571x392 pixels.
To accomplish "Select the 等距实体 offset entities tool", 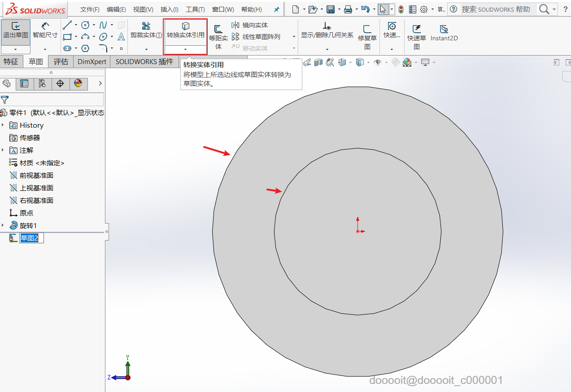I will point(218,37).
